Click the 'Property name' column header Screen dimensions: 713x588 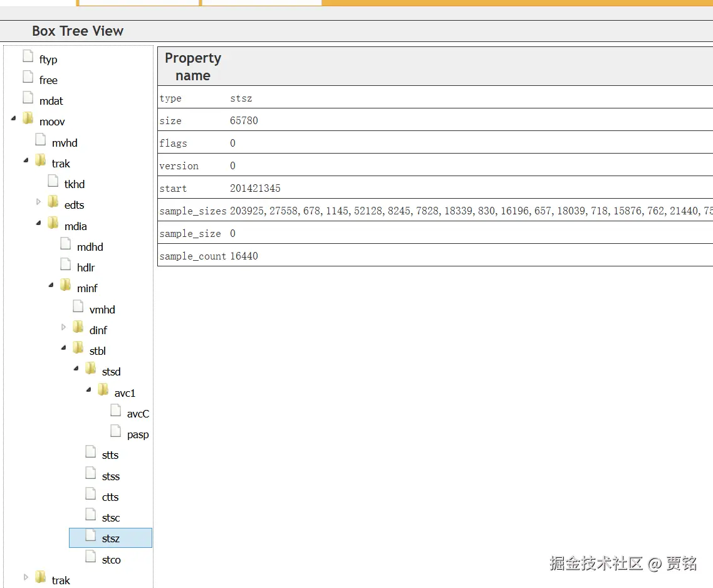point(193,66)
